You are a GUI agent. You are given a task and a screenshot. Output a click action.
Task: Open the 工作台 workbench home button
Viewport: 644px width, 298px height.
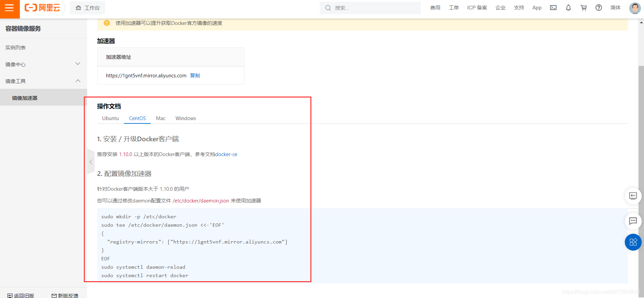88,8
